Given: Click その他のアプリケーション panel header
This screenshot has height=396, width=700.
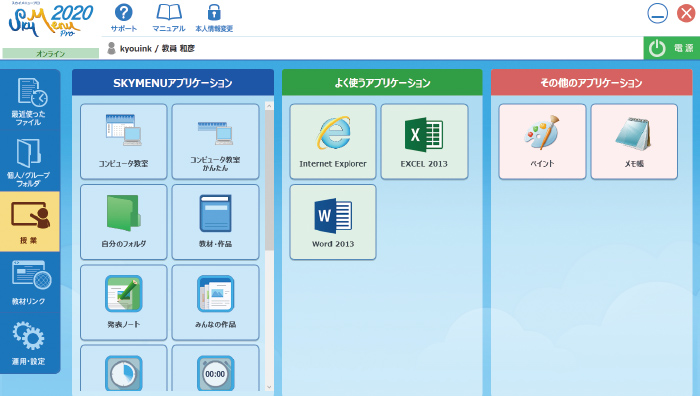Looking at the screenshot, I should click(592, 83).
